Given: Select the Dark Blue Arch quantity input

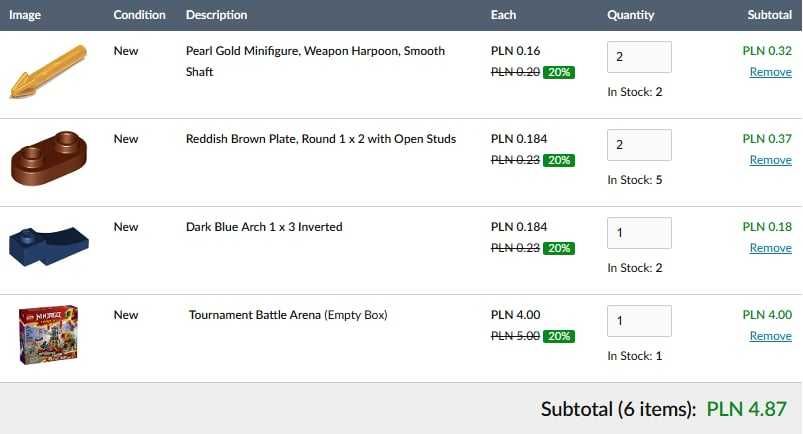Looking at the screenshot, I should [639, 233].
